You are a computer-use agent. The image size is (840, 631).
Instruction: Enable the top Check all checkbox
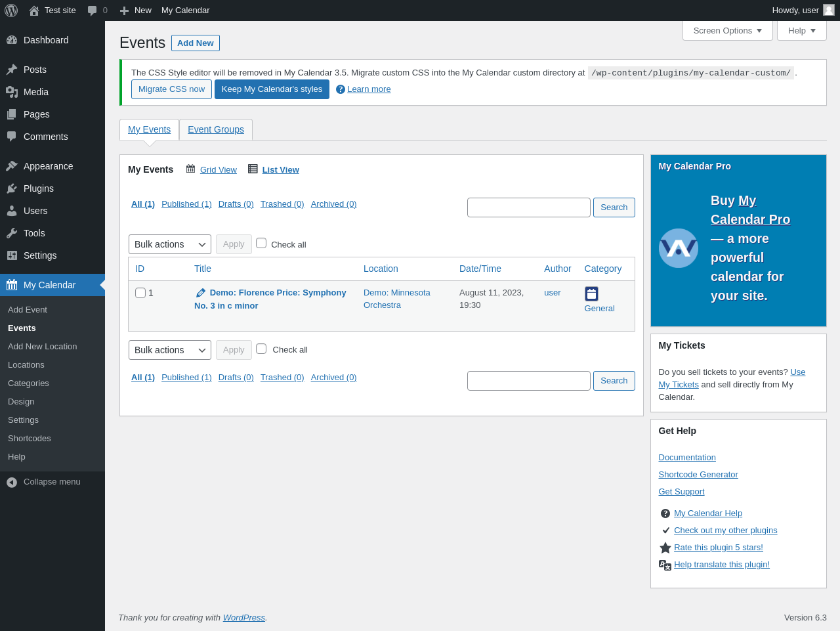261,243
